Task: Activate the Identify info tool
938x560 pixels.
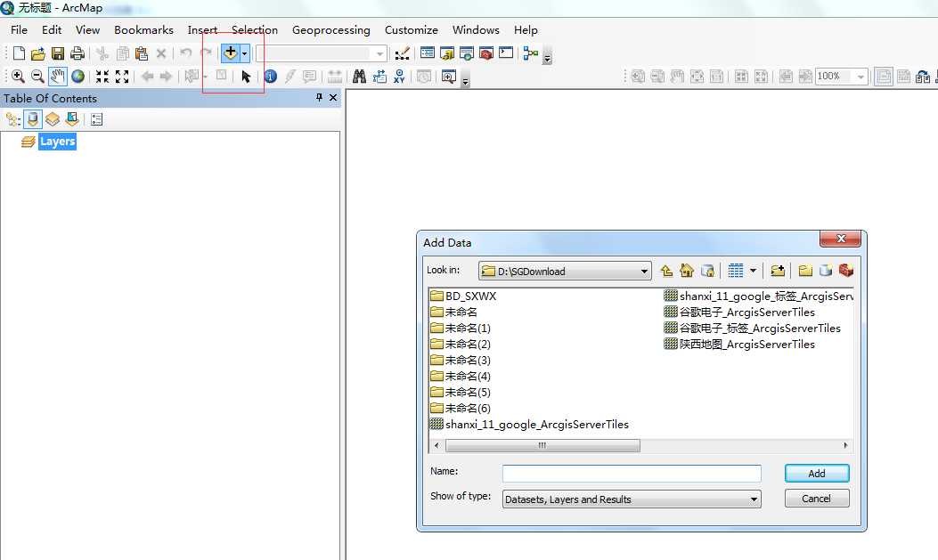Action: click(x=271, y=77)
